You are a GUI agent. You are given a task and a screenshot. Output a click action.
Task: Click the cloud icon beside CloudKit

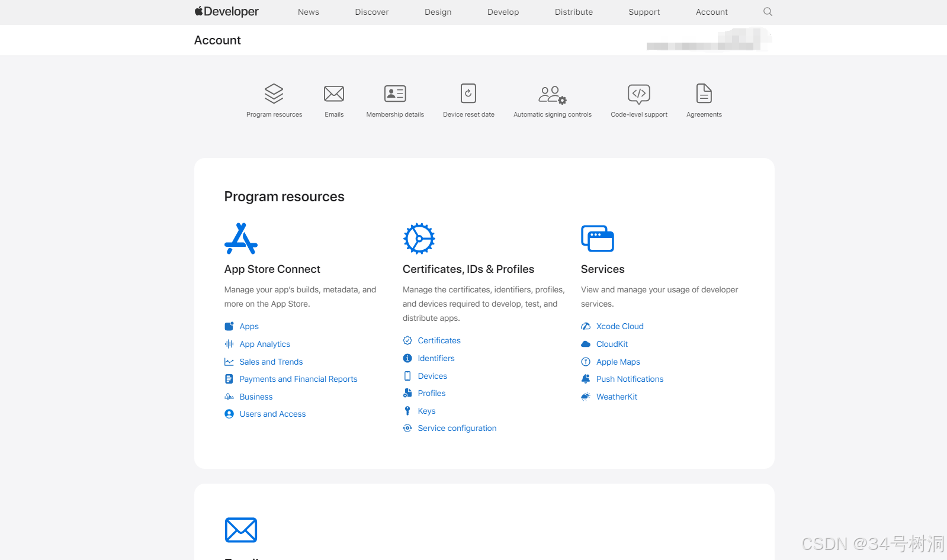pos(586,344)
